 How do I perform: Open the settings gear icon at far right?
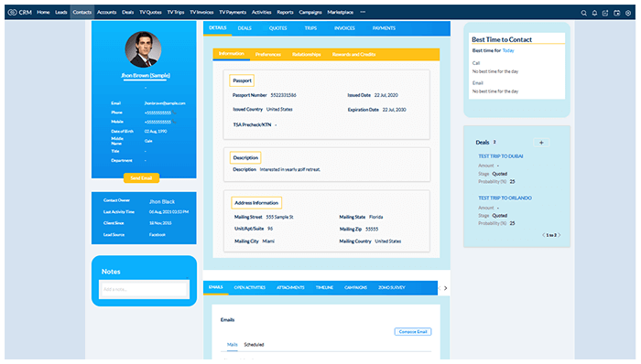point(628,13)
